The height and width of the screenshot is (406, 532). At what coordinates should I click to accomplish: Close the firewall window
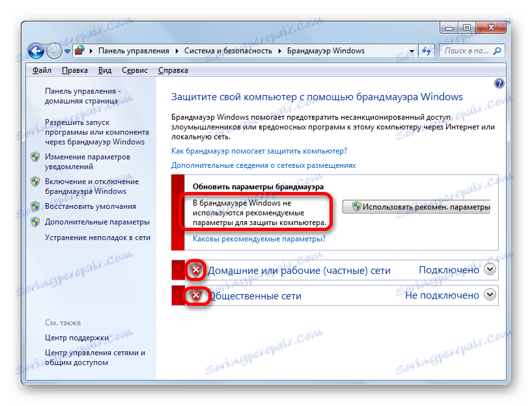click(491, 27)
